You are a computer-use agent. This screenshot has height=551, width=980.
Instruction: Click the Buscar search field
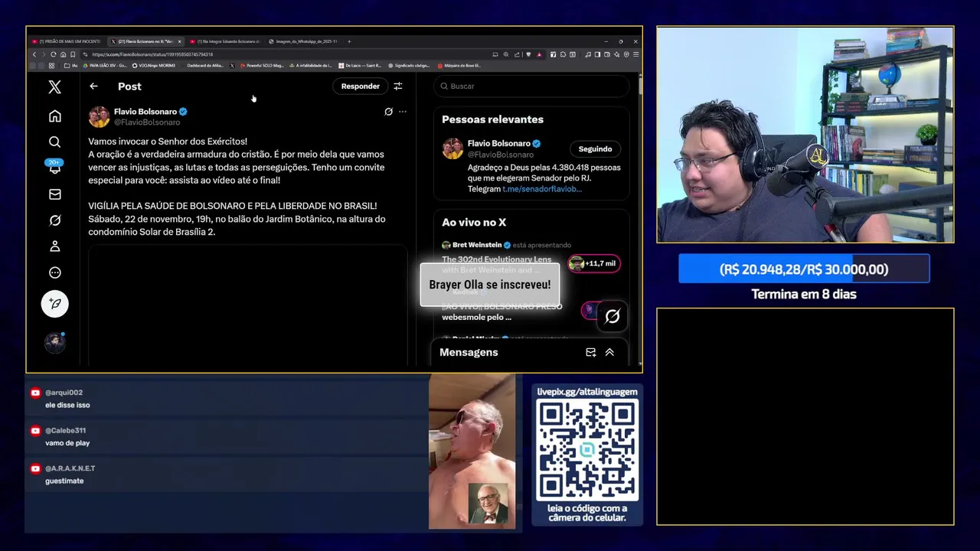531,86
